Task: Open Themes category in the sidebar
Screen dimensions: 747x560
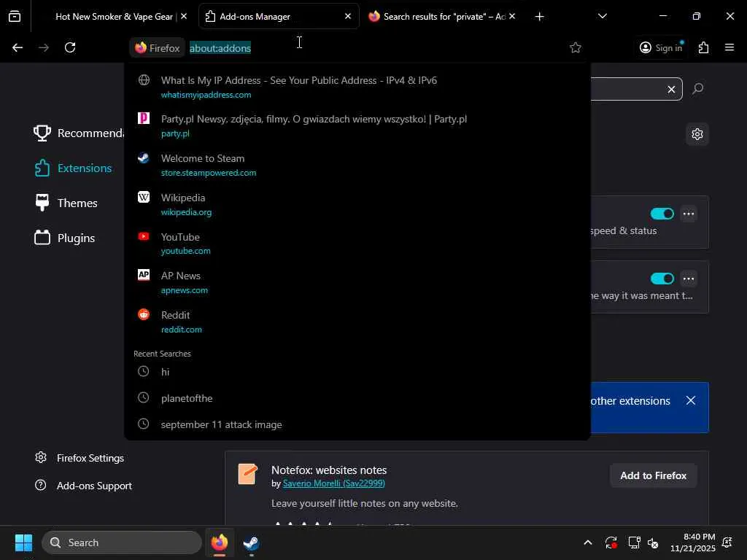Action: (x=66, y=203)
